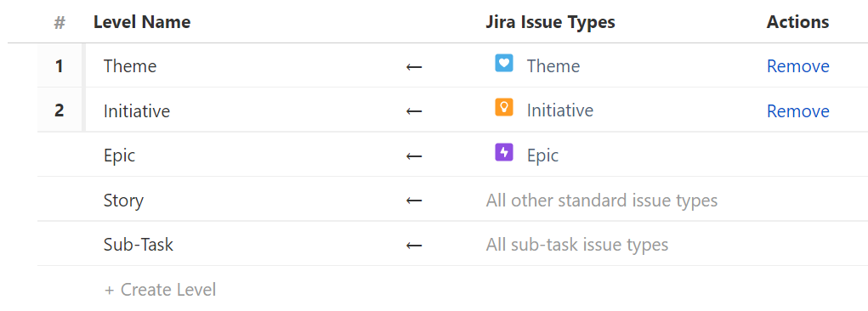This screenshot has width=868, height=311.
Task: Click the arrow in the Sub-Task row
Action: coord(414,246)
